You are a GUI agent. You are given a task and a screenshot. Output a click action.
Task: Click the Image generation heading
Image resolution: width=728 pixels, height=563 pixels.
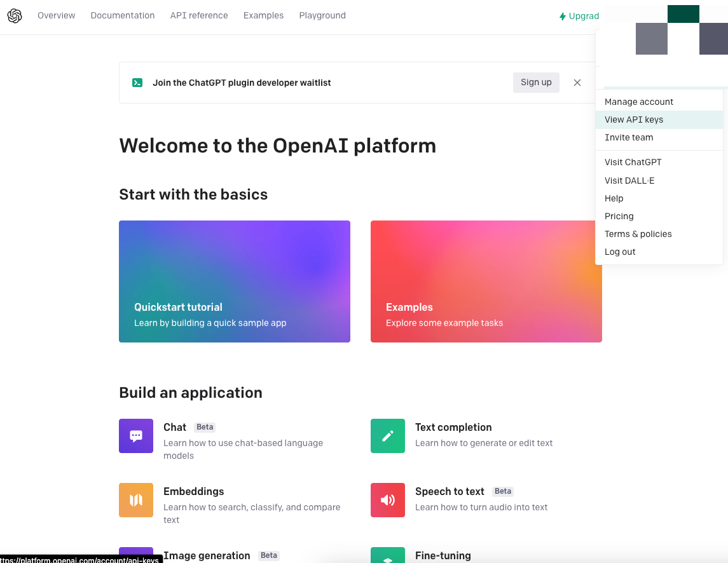[207, 555]
